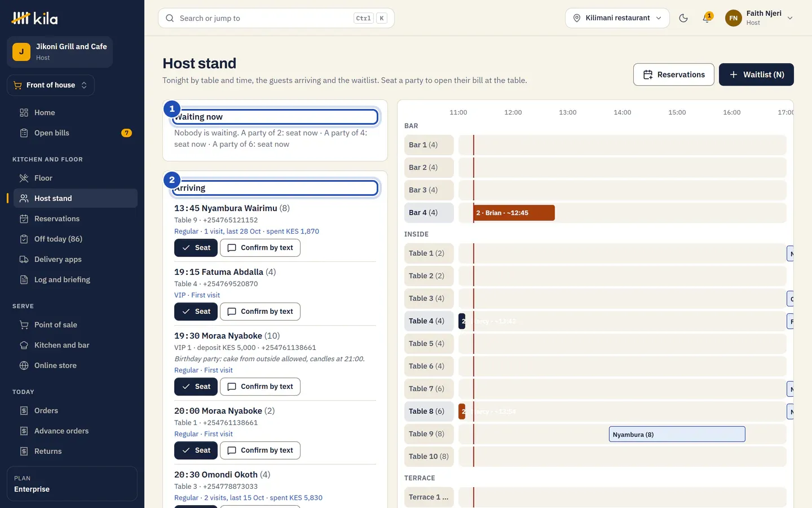This screenshot has height=508, width=812.
Task: Click the Waitlist (N) button
Action: (x=756, y=75)
